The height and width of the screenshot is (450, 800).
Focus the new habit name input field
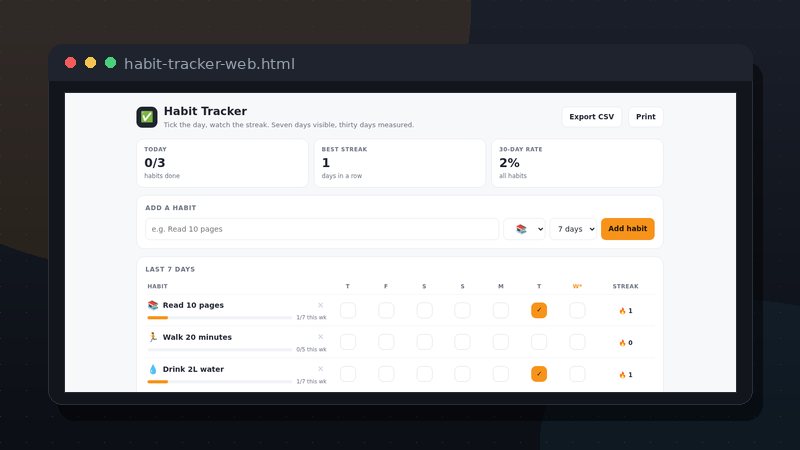click(x=322, y=229)
